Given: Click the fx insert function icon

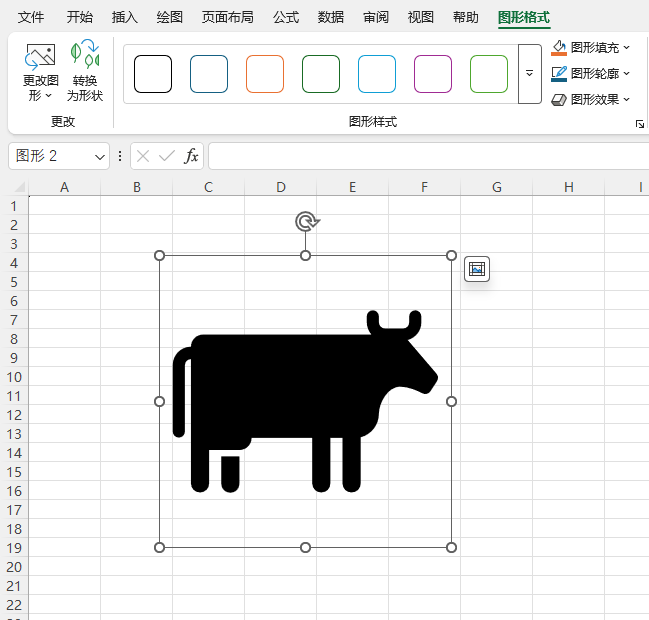Looking at the screenshot, I should tap(191, 156).
